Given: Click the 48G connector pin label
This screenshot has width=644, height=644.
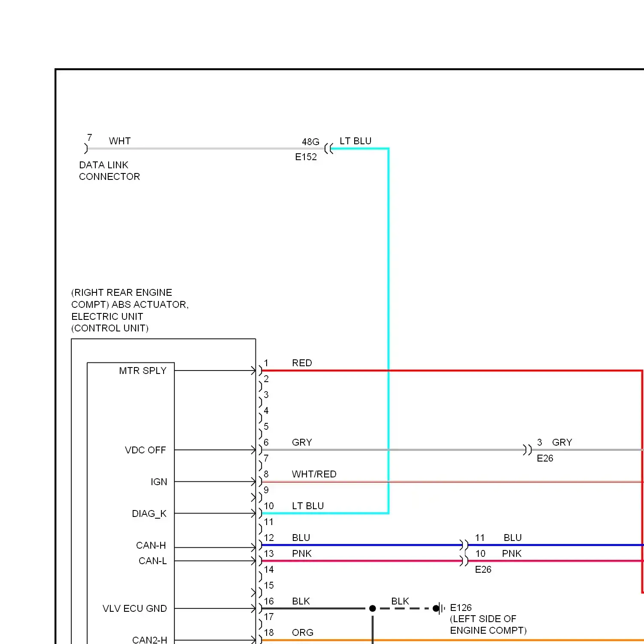Looking at the screenshot, I should [310, 142].
